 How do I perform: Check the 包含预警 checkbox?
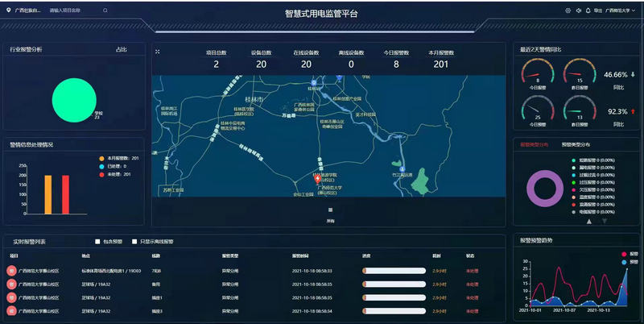[x=97, y=242]
